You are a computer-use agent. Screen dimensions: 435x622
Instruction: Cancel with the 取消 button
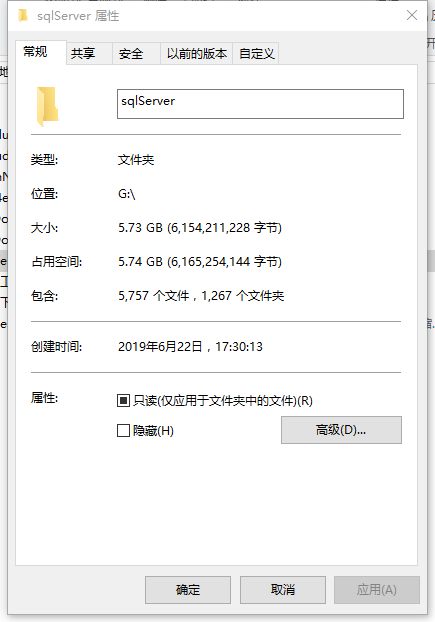(283, 590)
